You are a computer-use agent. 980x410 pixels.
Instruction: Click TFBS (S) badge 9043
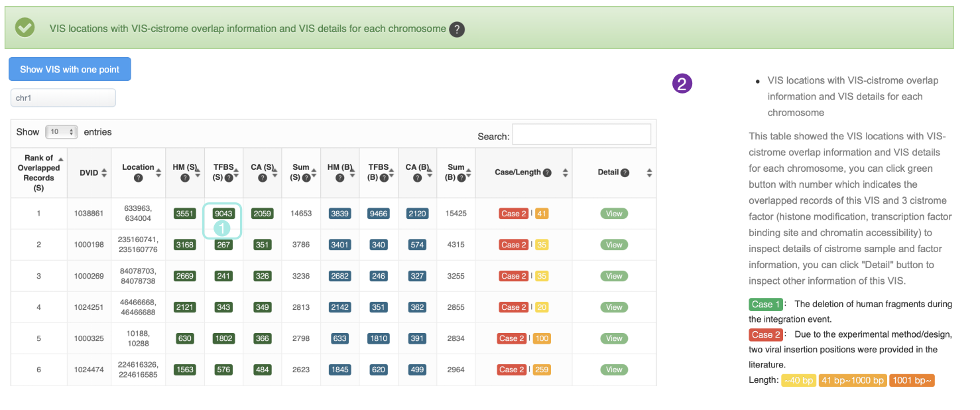click(223, 214)
